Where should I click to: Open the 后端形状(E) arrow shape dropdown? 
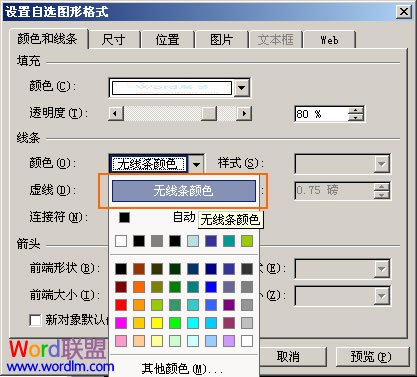(342, 269)
